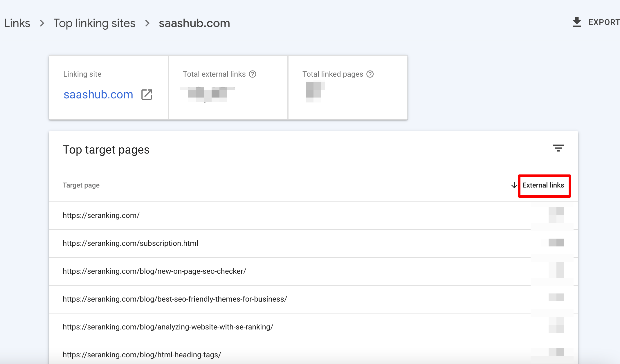Sort by External links column header
The image size is (620, 364).
(x=543, y=185)
